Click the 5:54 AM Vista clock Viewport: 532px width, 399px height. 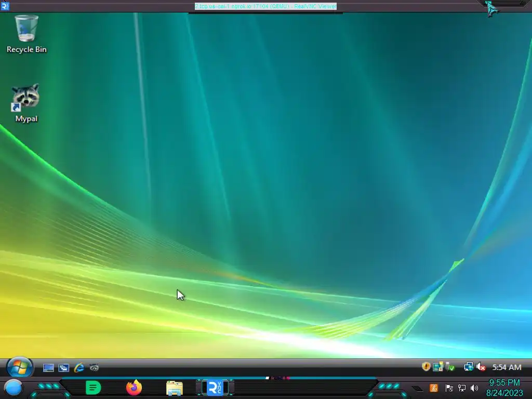pyautogui.click(x=507, y=367)
